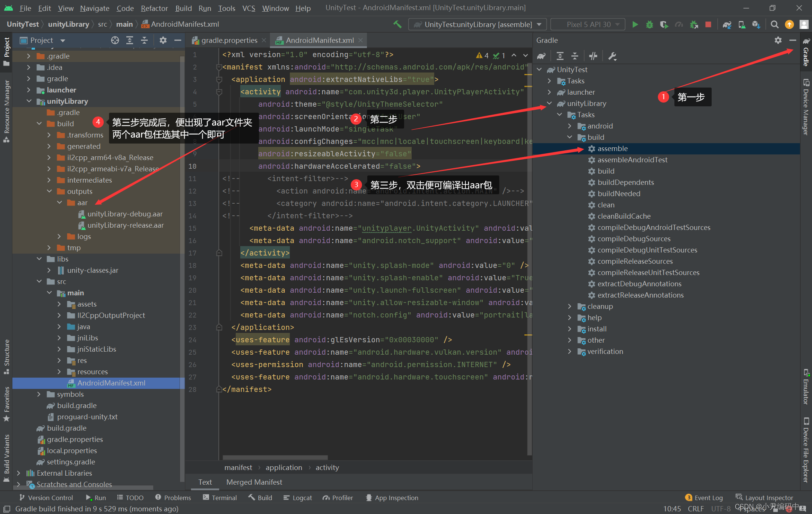Open device selector Pixel 5 API 30
Viewport: 812px width, 514px height.
(588, 24)
